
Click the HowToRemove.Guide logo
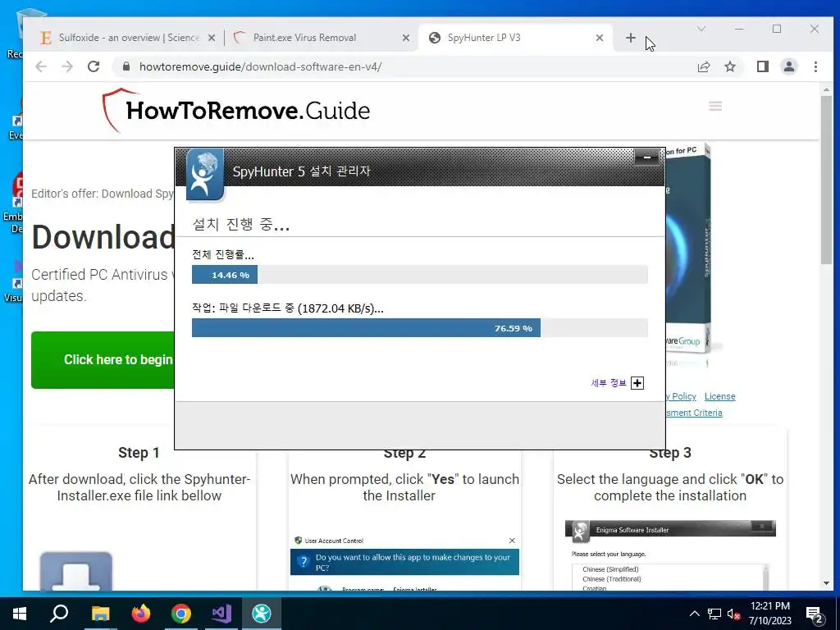(235, 111)
